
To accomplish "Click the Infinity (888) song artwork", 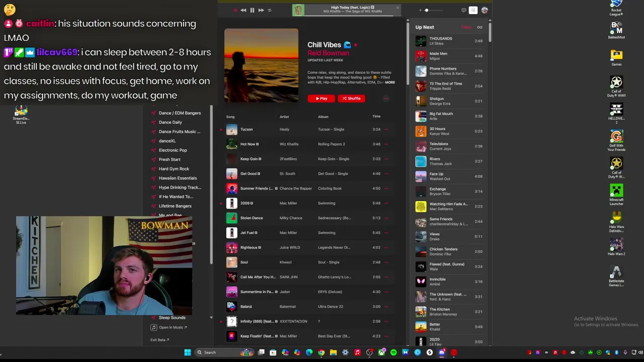I will click(x=231, y=321).
